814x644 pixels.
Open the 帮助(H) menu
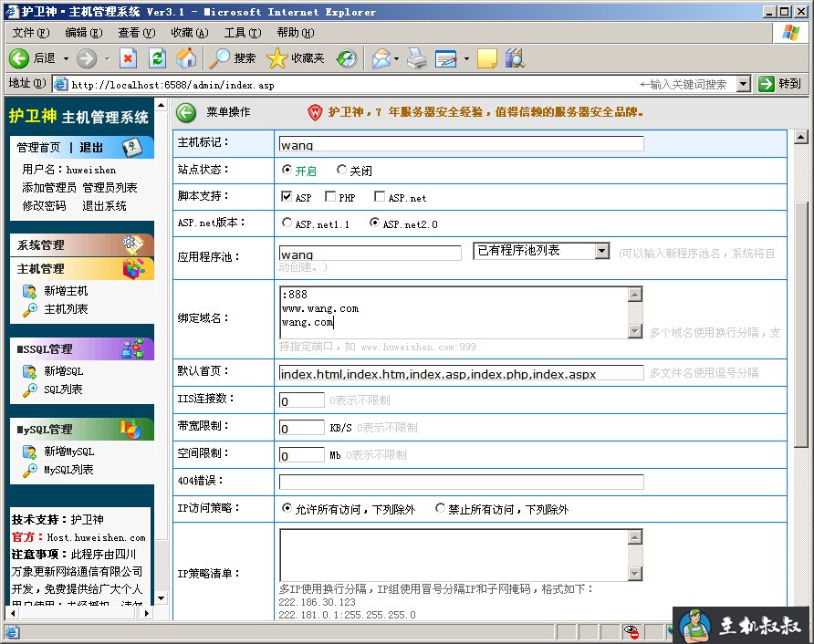pos(296,33)
